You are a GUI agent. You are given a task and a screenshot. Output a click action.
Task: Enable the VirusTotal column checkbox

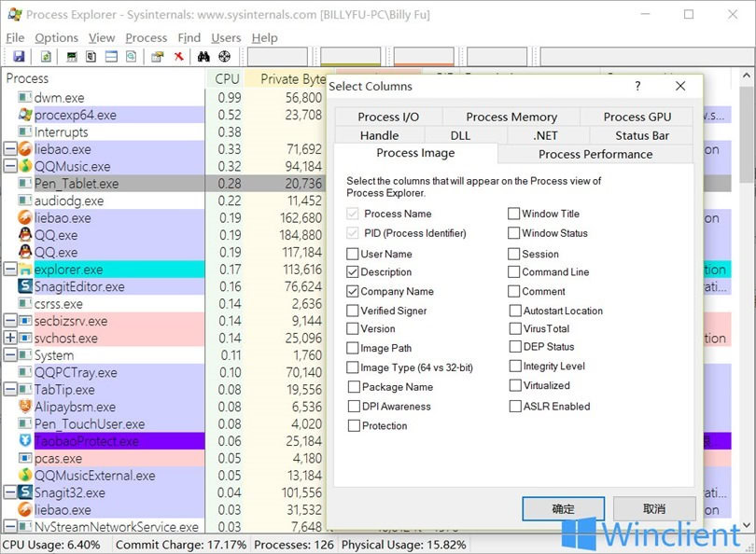coord(515,328)
